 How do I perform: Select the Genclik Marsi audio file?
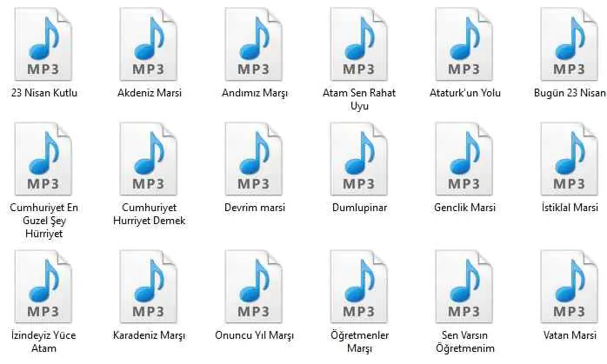click(x=464, y=158)
